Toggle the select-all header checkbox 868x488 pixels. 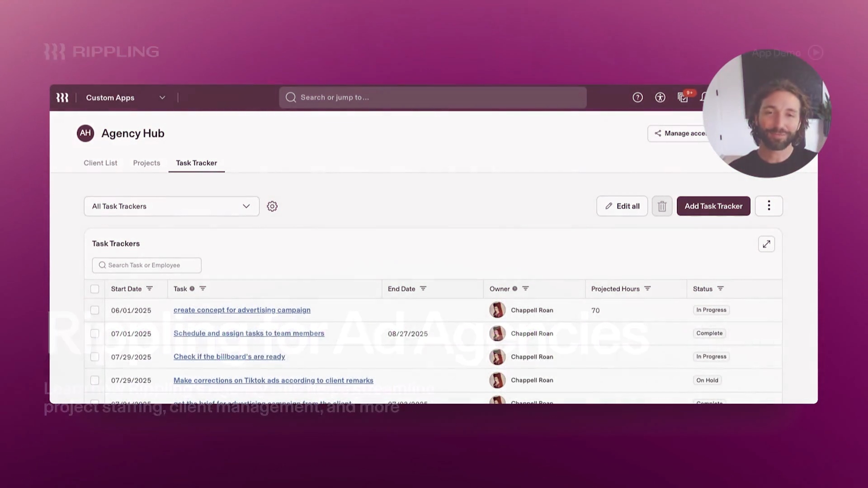[94, 289]
